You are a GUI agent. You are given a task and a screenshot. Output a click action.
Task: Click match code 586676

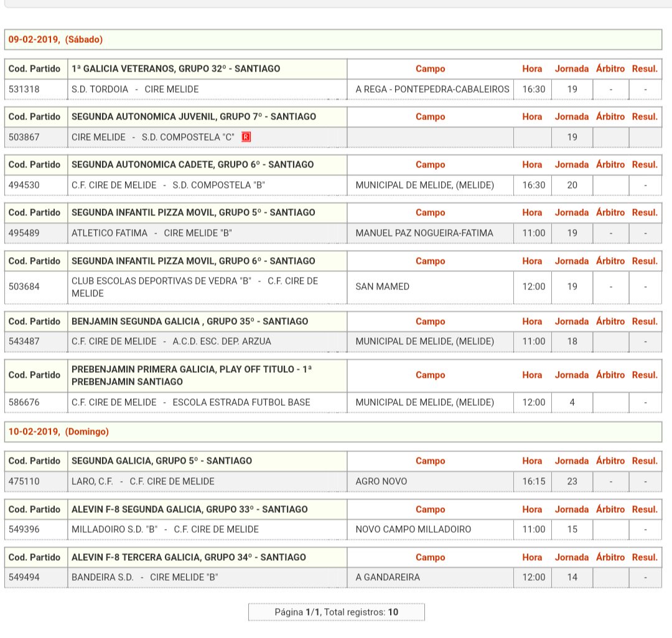point(24,402)
